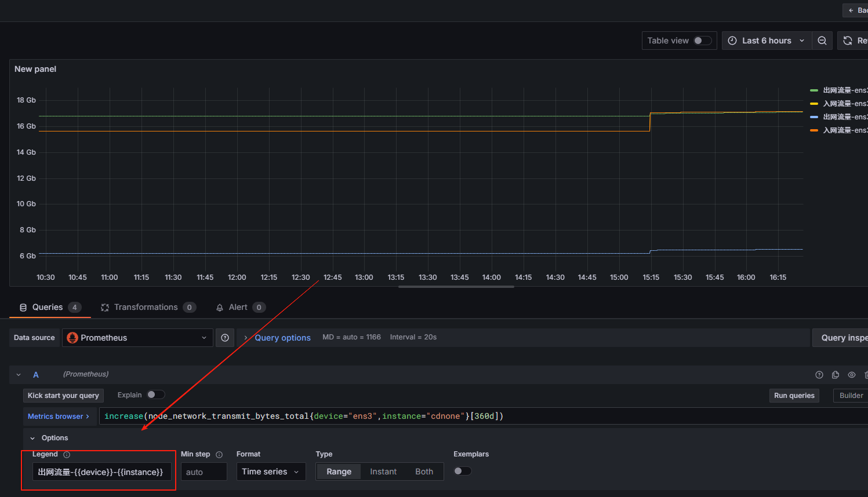Click the Run queries button
This screenshot has height=497, width=868.
(x=794, y=396)
